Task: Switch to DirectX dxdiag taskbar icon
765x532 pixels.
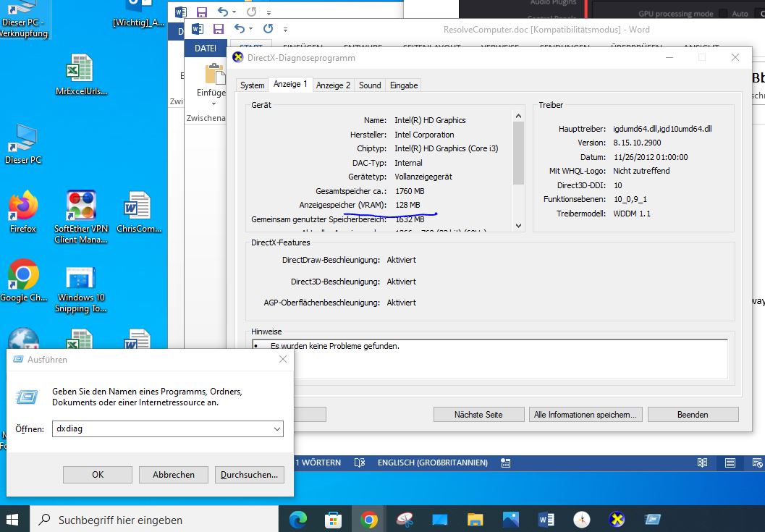Action: pos(617,519)
